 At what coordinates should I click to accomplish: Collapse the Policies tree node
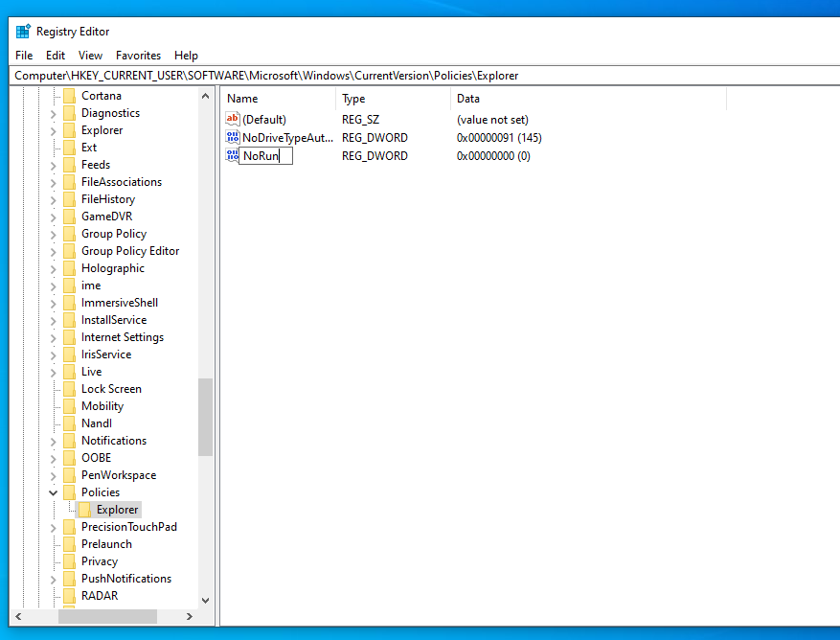click(x=54, y=492)
